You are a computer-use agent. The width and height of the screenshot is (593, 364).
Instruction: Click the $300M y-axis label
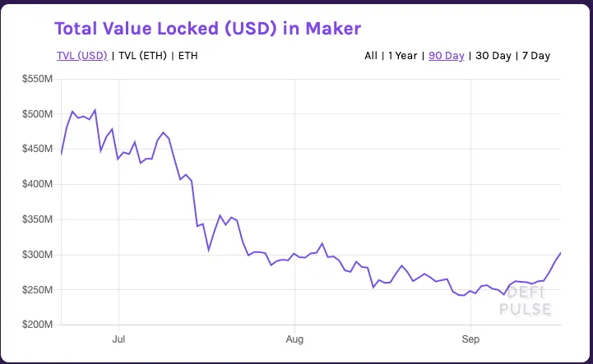pos(38,255)
